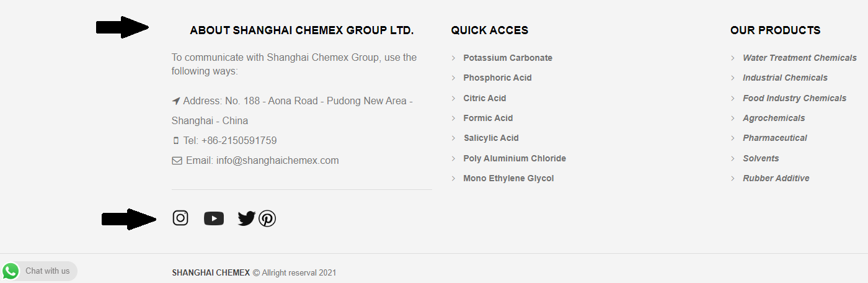
Task: Open the YouTube social icon
Action: [x=214, y=218]
